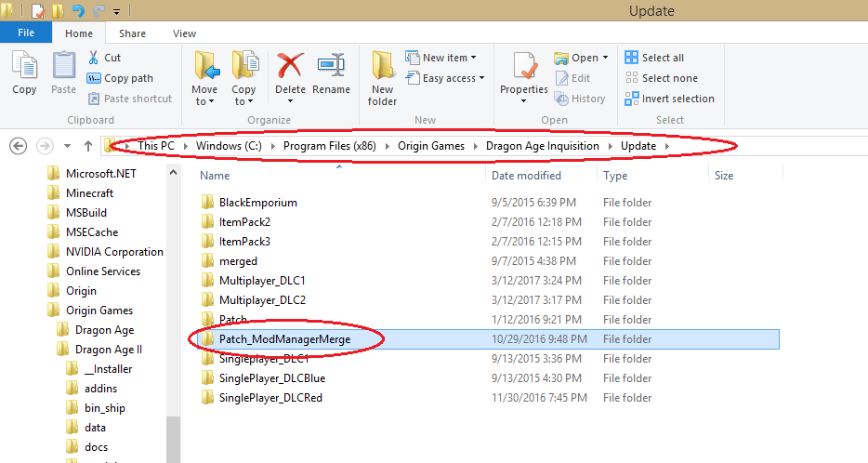The image size is (868, 463).
Task: Create a New folder
Action: 383,78
